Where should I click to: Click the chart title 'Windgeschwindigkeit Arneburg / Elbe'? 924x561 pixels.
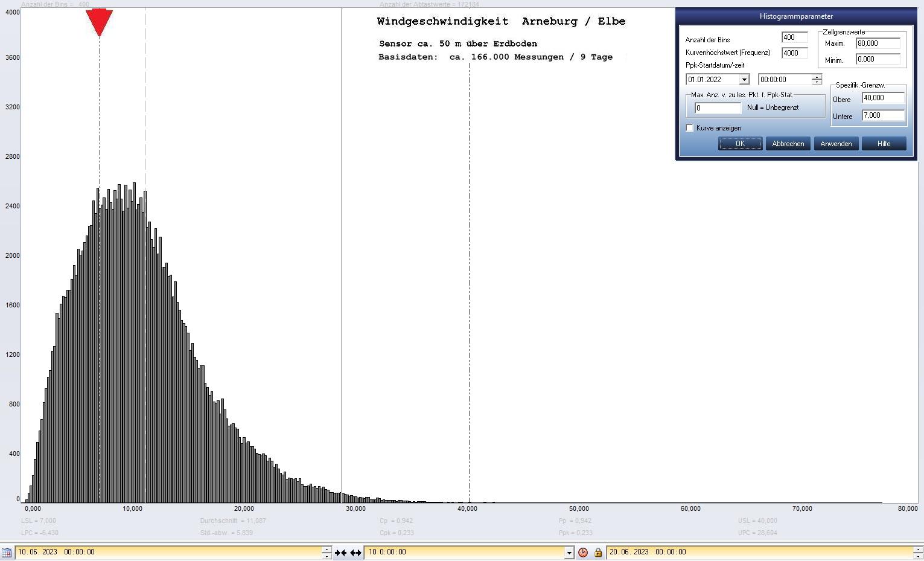[501, 21]
